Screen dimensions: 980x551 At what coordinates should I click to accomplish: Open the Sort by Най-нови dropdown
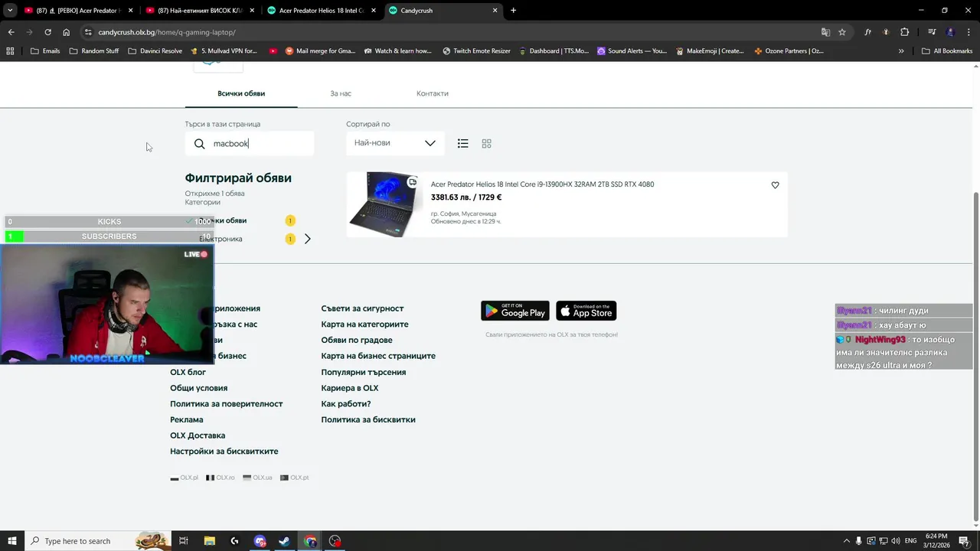click(395, 143)
